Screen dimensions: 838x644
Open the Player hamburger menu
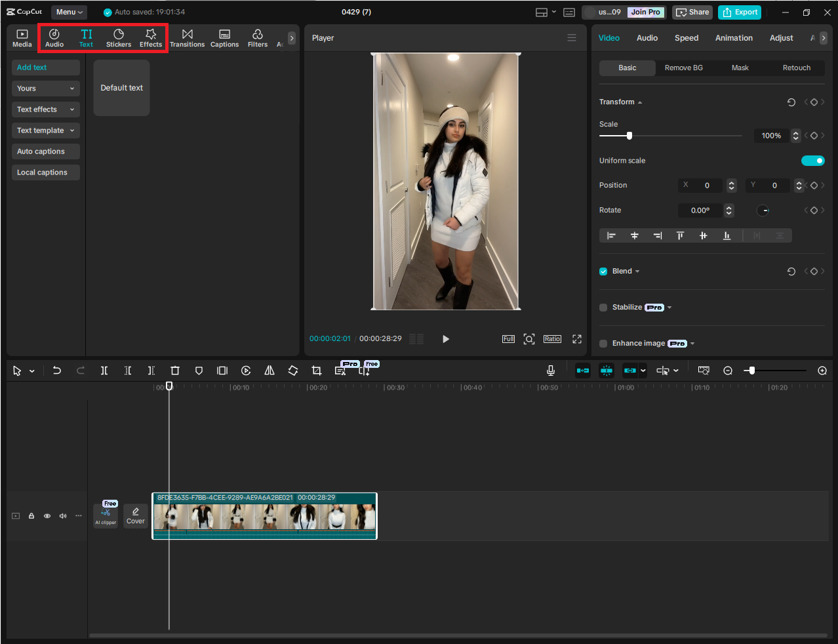pyautogui.click(x=572, y=38)
